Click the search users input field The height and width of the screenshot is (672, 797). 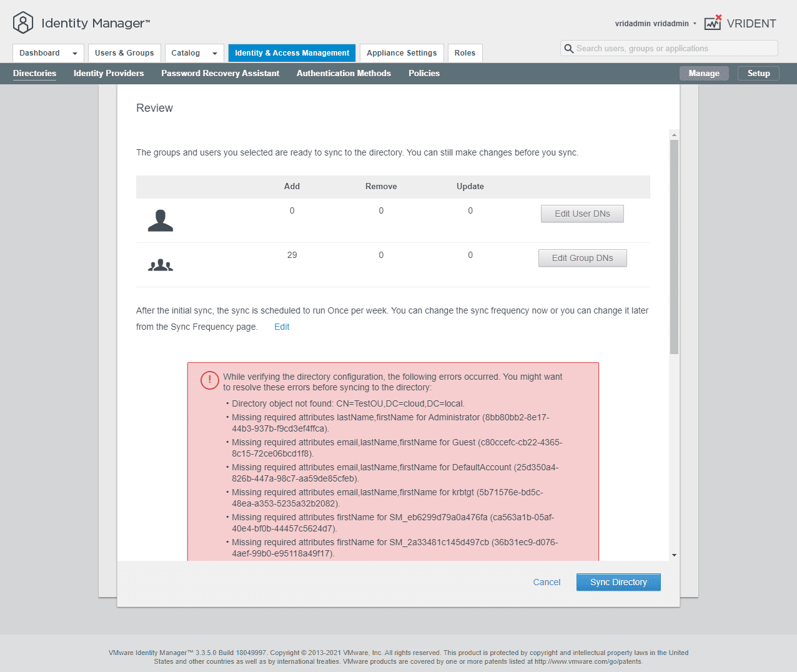pos(670,48)
